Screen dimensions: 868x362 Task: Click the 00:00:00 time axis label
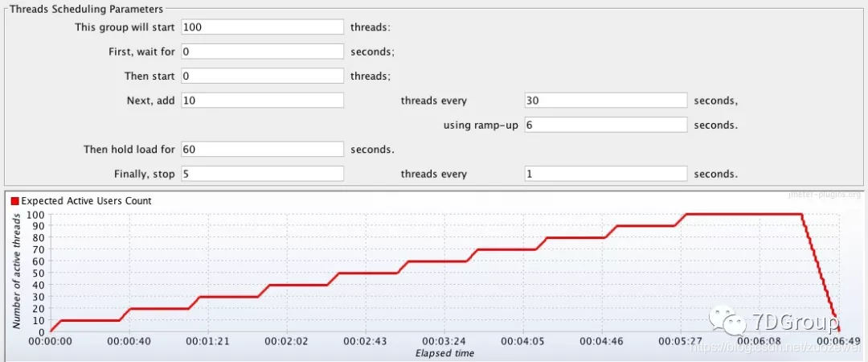pyautogui.click(x=49, y=342)
